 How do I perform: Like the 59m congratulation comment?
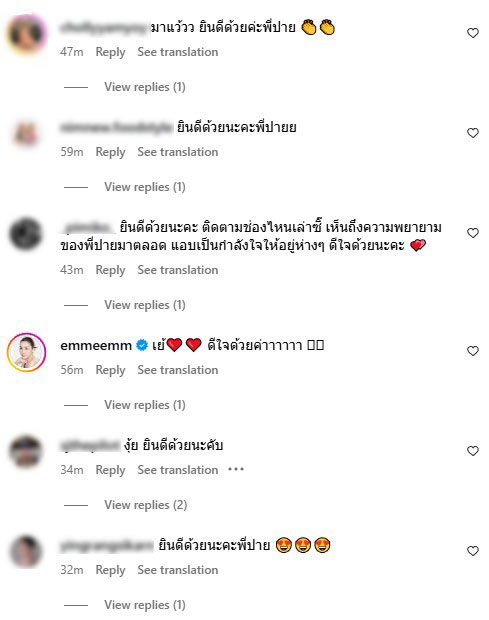point(473,133)
